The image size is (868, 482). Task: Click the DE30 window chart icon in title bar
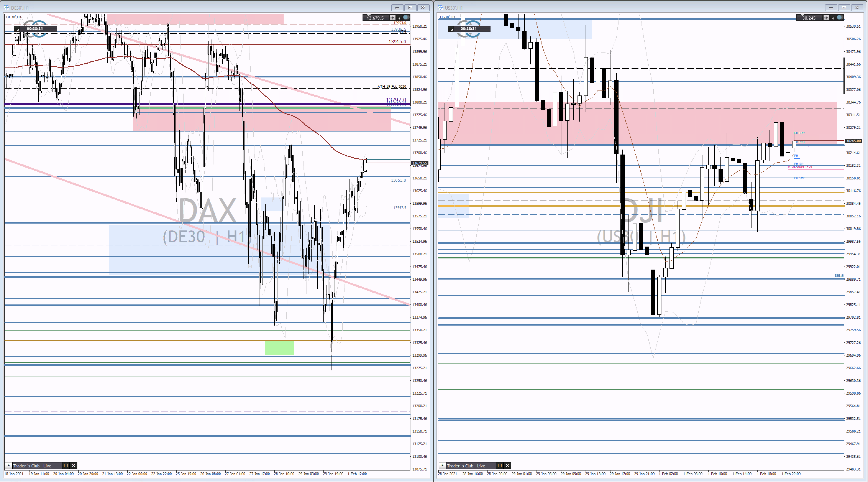pos(6,7)
